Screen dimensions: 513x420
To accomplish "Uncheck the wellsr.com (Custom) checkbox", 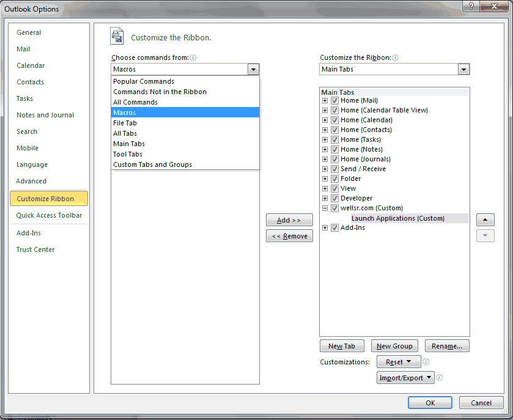I will (x=334, y=208).
